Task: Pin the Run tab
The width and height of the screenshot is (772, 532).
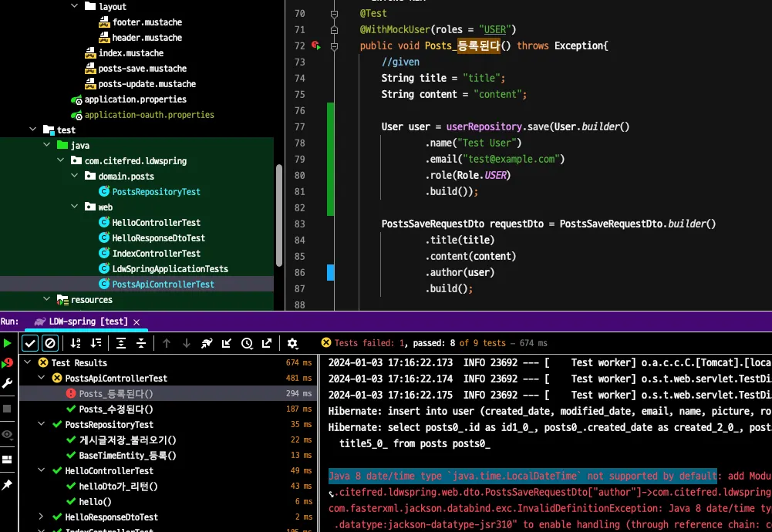Action: click(8, 484)
